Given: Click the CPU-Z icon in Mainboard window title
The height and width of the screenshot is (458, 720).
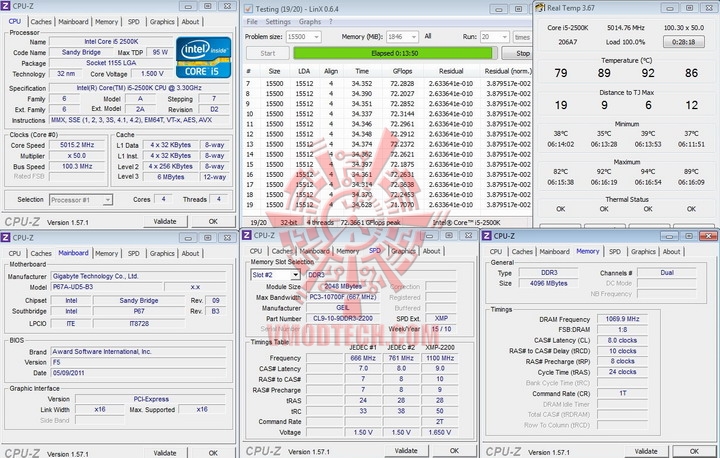Looking at the screenshot, I should [6, 237].
